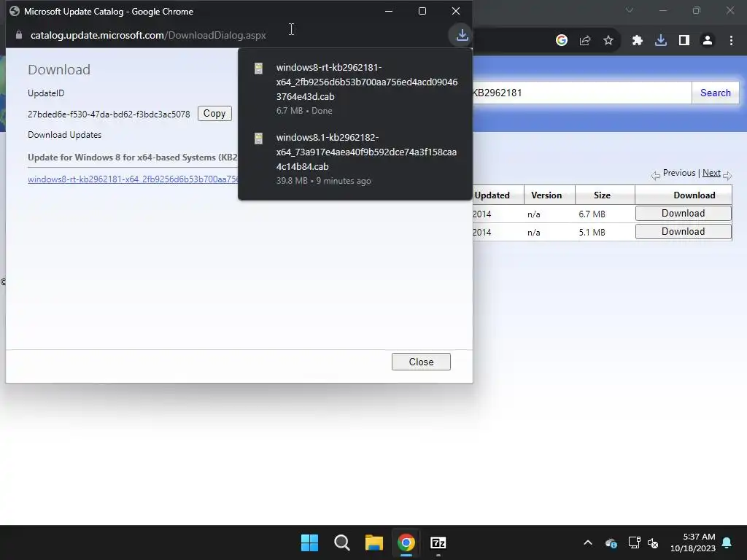Open the tab search chevron in Chrome
Image resolution: width=747 pixels, height=560 pixels.
(x=630, y=10)
